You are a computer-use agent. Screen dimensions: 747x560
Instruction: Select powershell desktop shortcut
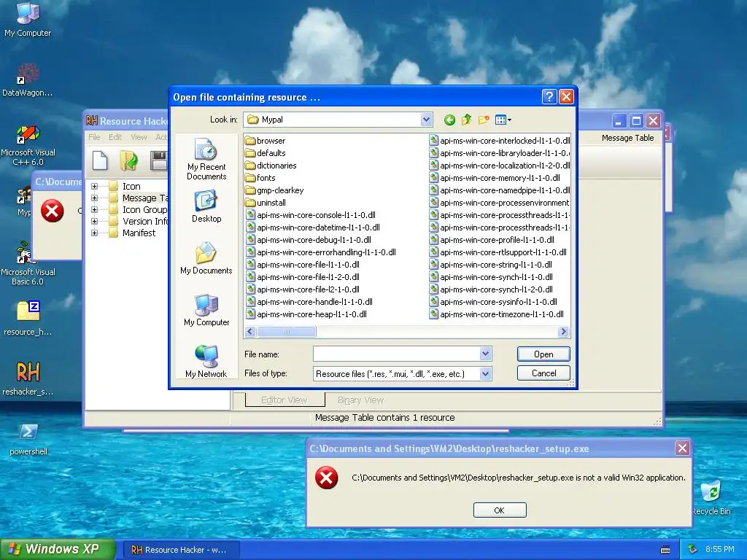click(28, 438)
